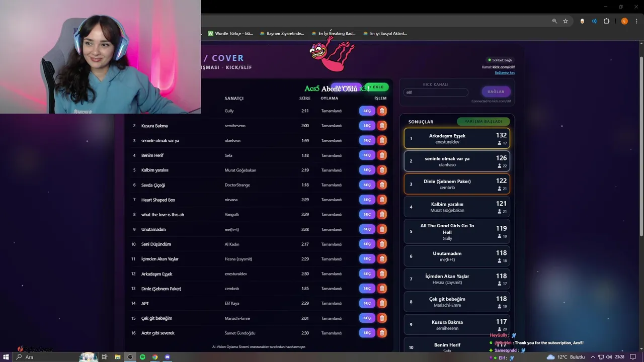
Task: Open the Bayram Ziyaretinde bookmark
Action: click(x=282, y=33)
